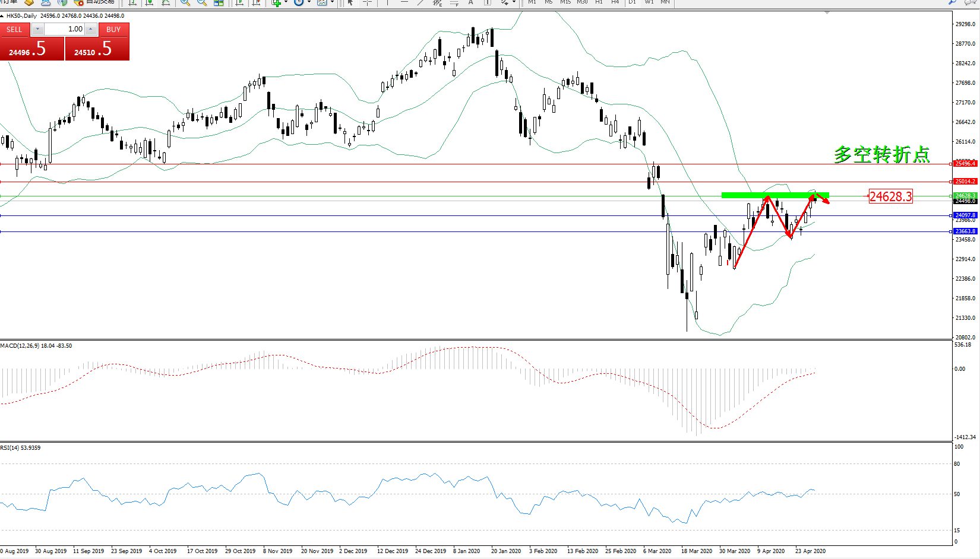Select the Fibonacci retracement tool

[454, 2]
